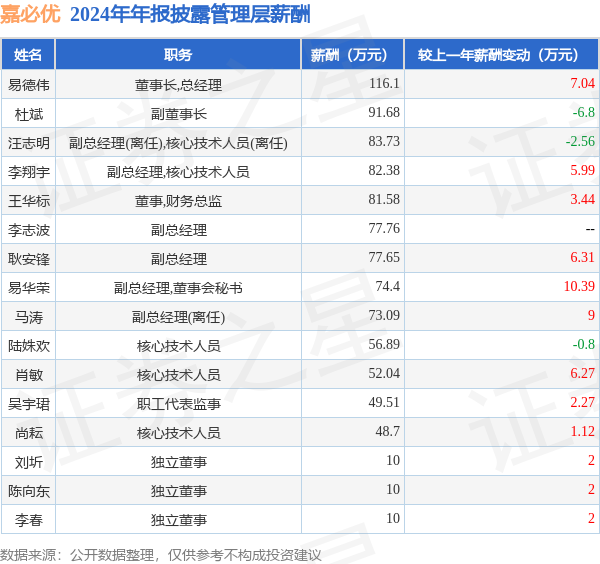The image size is (600, 564).
Task: Select the name 李春
Action: pos(29,520)
